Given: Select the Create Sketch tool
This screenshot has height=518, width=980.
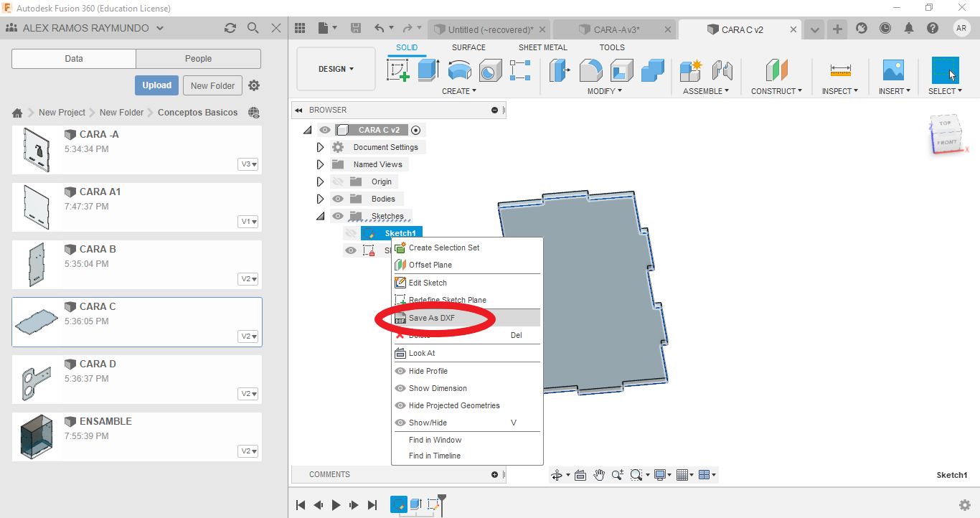Looking at the screenshot, I should tap(398, 70).
